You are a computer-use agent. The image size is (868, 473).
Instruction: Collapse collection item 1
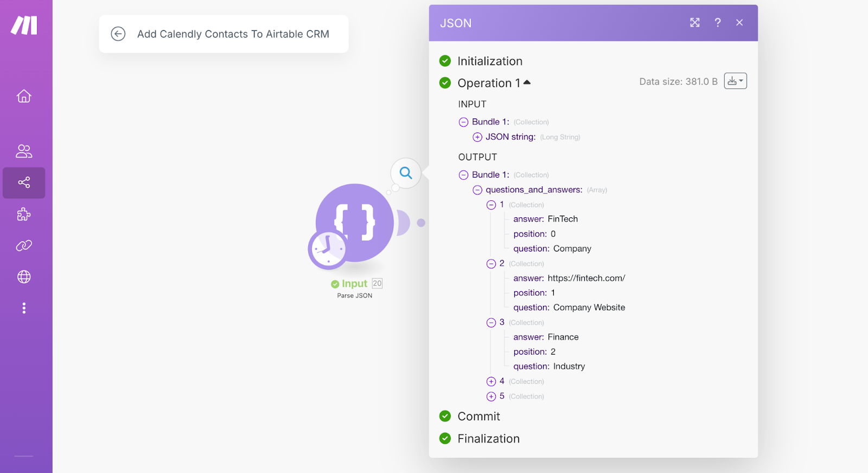click(x=491, y=205)
